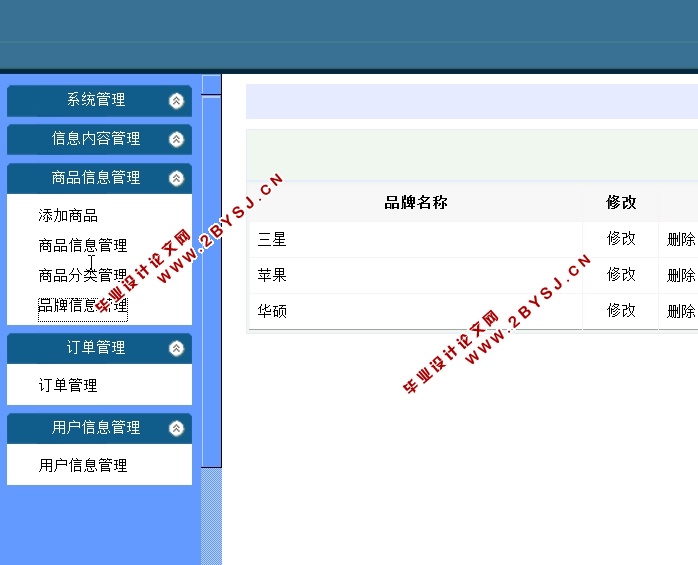Image resolution: width=698 pixels, height=565 pixels.
Task: Open the 用户信息管理 sidebar link
Action: 83,465
